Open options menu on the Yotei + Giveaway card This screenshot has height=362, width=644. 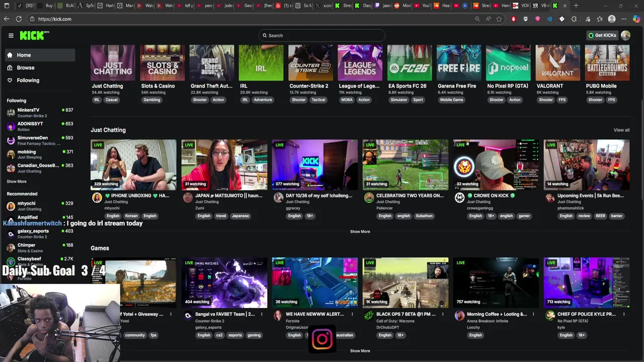(171, 314)
